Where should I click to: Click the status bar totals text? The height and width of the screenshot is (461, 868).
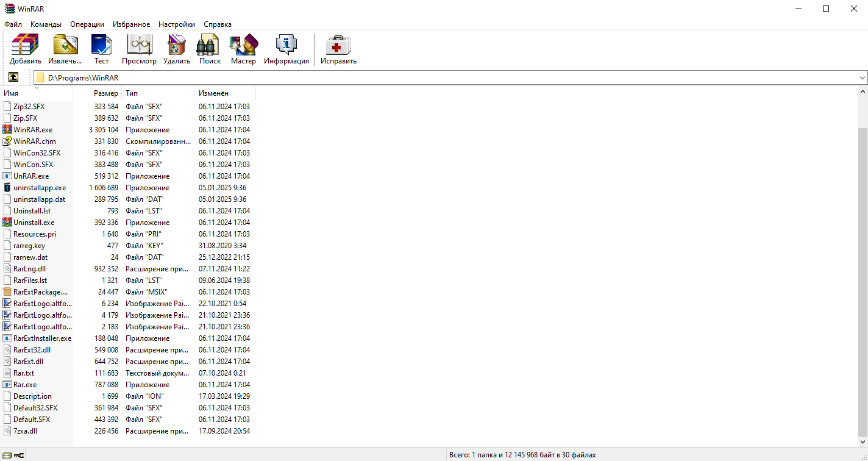tap(522, 455)
